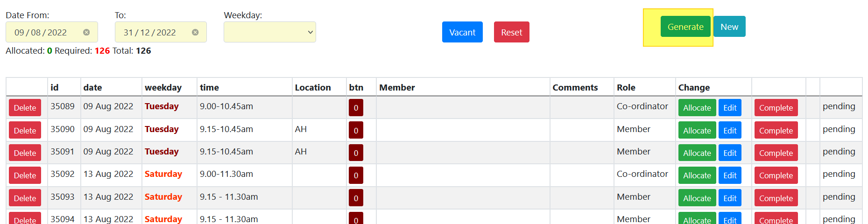Delete roster entry 35092
Viewport: 868px width, 224px height.
pyautogui.click(x=25, y=175)
